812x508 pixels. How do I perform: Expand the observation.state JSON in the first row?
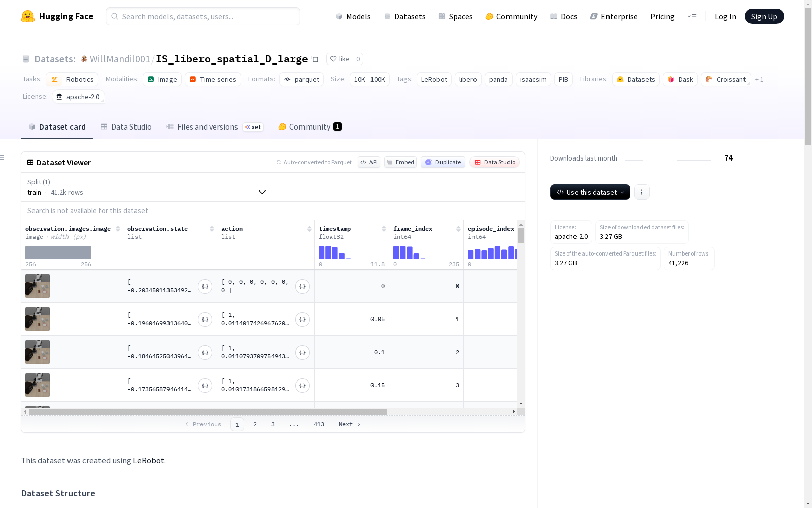205,287
